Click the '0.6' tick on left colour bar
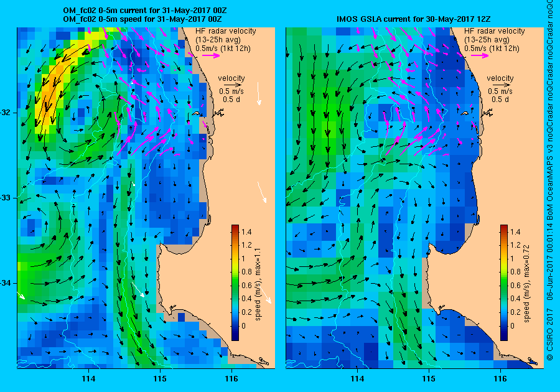 pyautogui.click(x=246, y=285)
